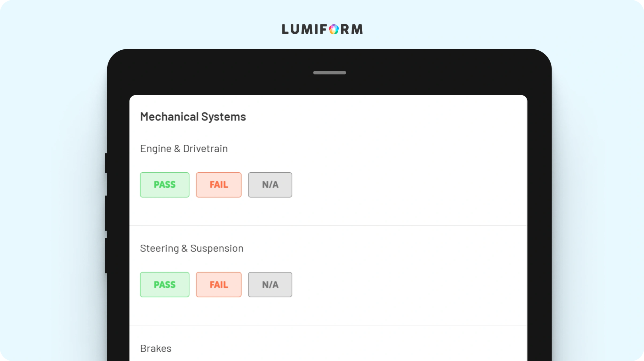Click the top side button on tablet
Image resolution: width=644 pixels, height=361 pixels.
[x=106, y=163]
